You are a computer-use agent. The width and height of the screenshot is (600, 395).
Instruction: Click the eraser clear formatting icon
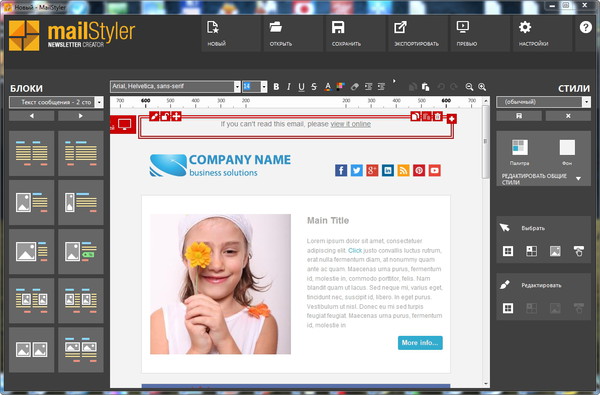pos(355,87)
